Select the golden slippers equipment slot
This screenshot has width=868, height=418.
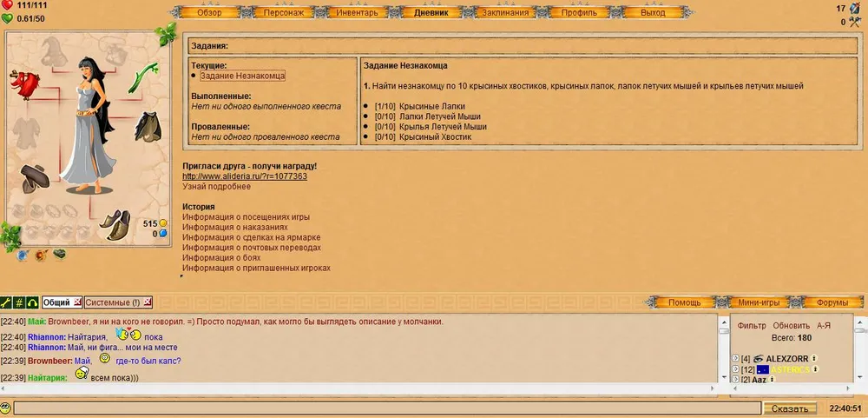115,225
